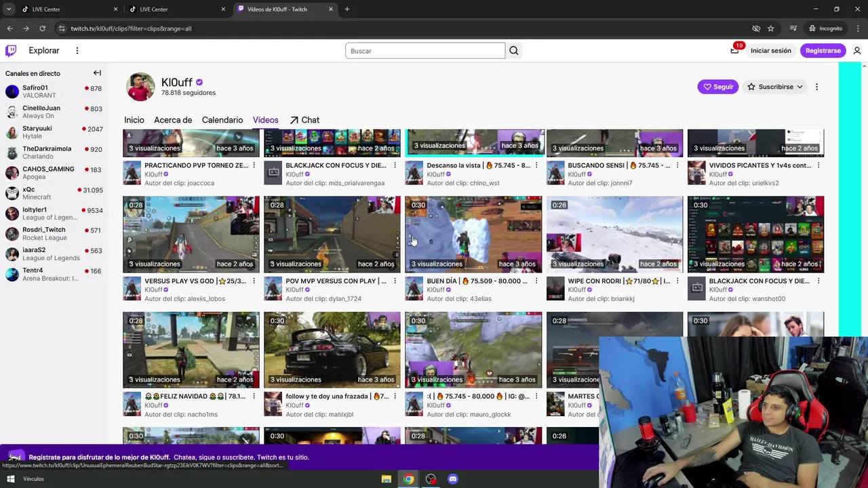Open the user account icon at top right
The height and width of the screenshot is (488, 868).
(857, 51)
